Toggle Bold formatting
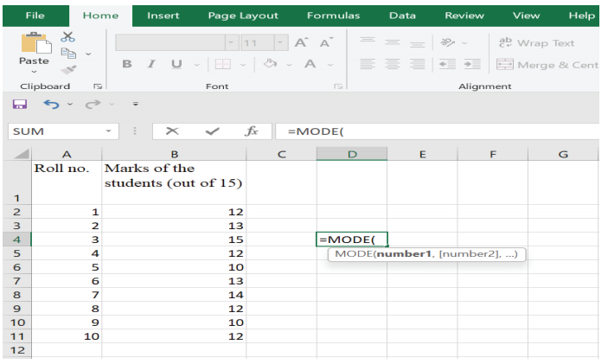The width and height of the screenshot is (608, 364). (127, 65)
